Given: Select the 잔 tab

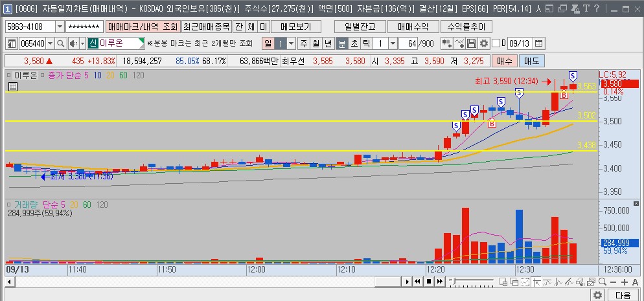Looking at the screenshot, I should click(238, 27).
